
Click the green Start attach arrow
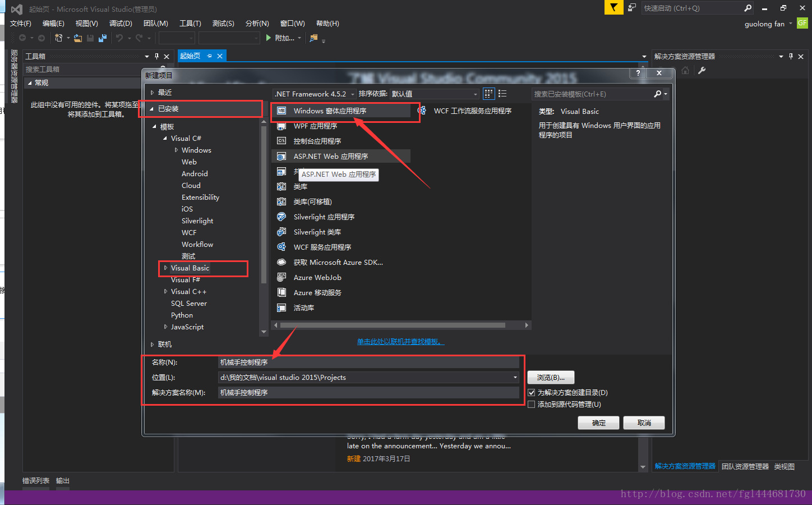click(269, 38)
